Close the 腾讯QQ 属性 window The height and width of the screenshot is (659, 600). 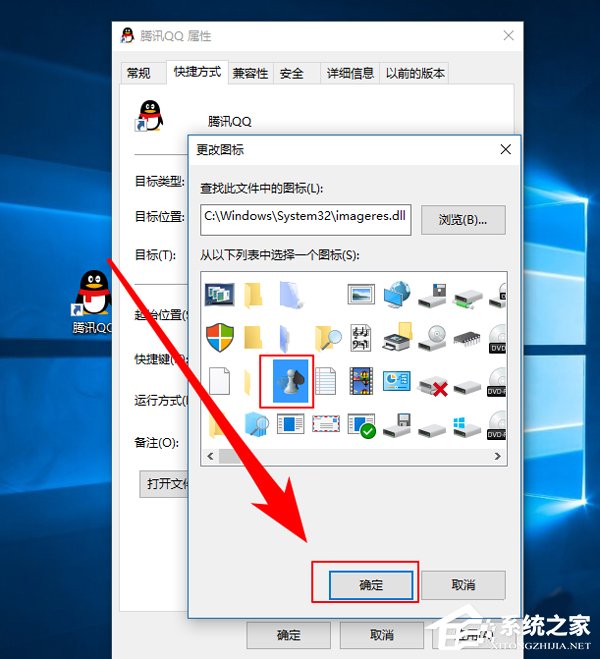click(508, 36)
